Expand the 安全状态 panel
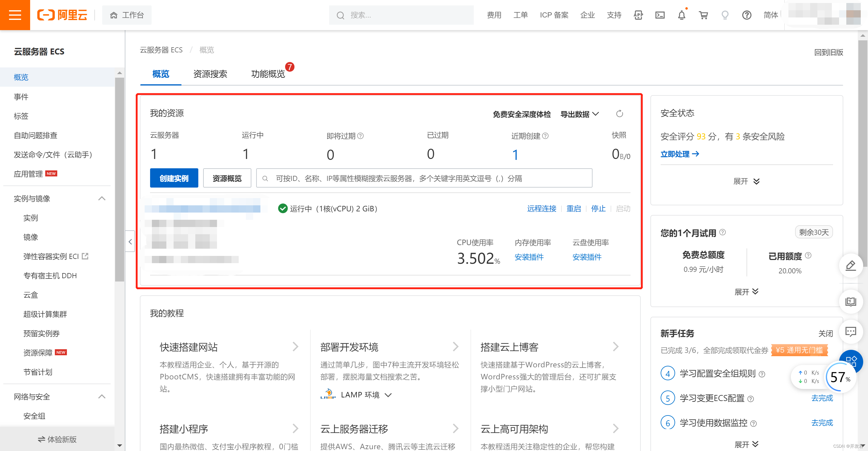The width and height of the screenshot is (868, 451). [746, 182]
